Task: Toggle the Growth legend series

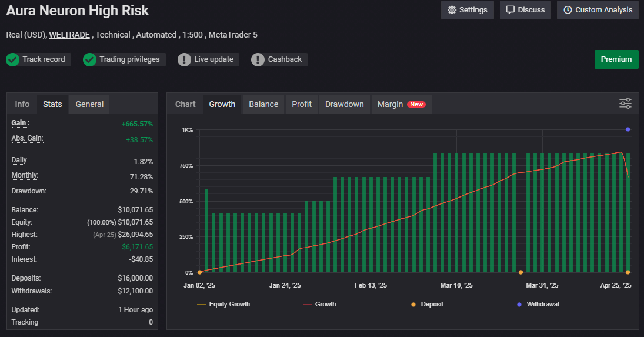Action: (x=319, y=304)
